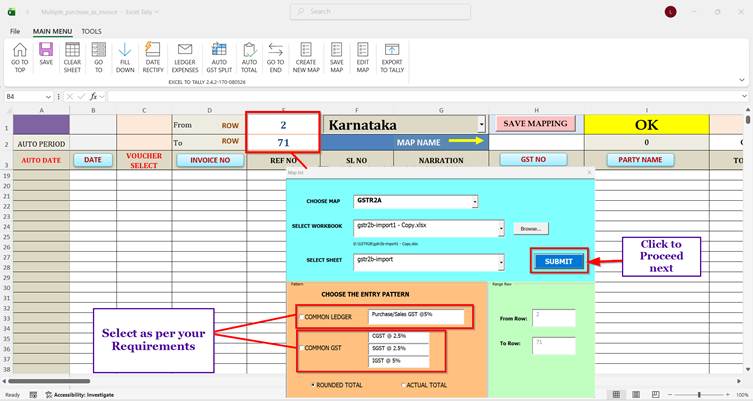This screenshot has height=401, width=753.
Task: Open the Select Workbook dropdown
Action: tap(501, 229)
